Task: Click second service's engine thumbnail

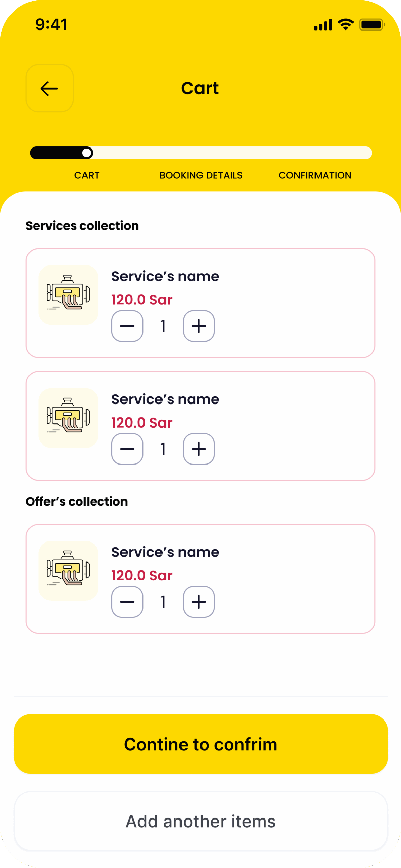Action: [69, 418]
